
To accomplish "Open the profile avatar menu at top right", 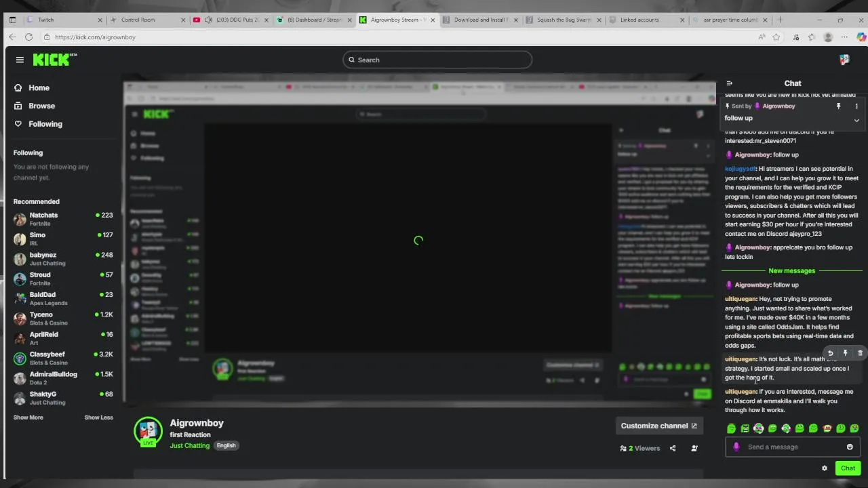I will 844,60.
